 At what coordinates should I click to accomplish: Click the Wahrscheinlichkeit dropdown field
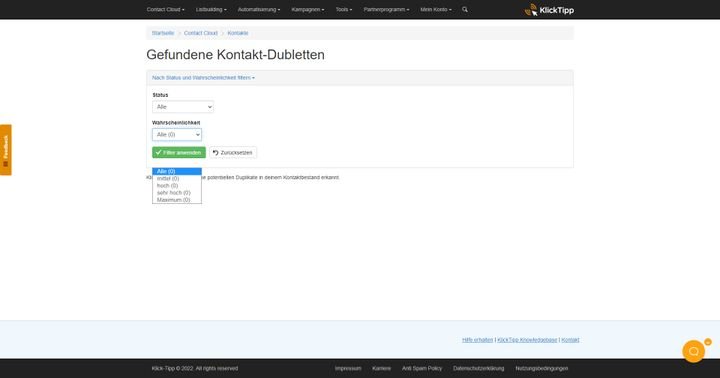point(177,135)
